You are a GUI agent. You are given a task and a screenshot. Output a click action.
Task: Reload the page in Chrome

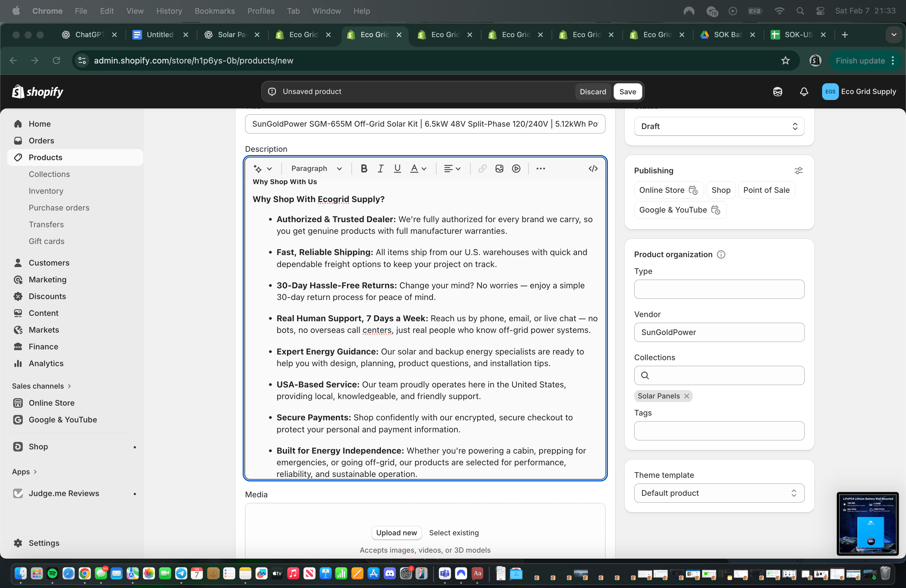coord(56,60)
